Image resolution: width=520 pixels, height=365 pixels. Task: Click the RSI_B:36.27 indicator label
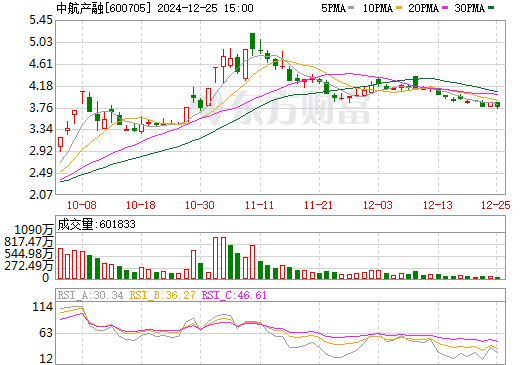click(162, 295)
